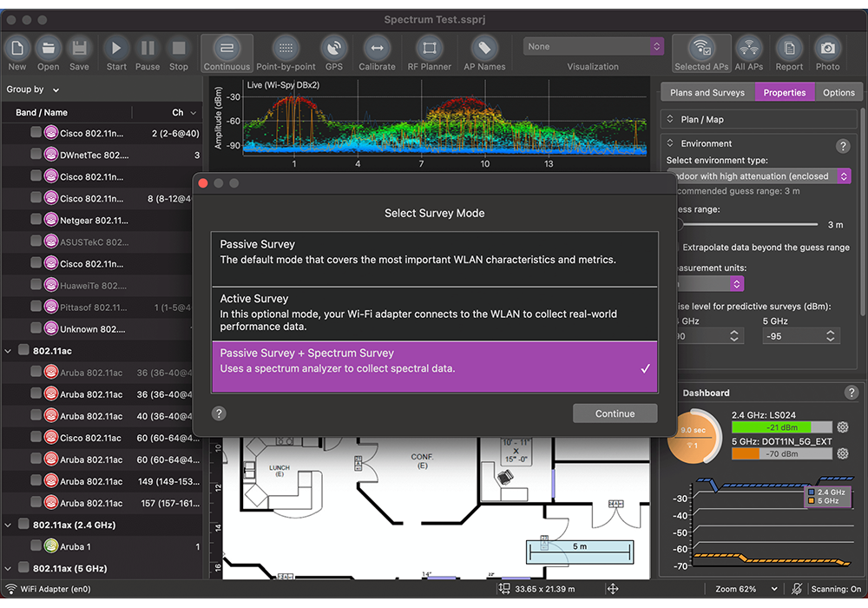Click the WiFi Adapter (en0) status icon

click(x=11, y=589)
